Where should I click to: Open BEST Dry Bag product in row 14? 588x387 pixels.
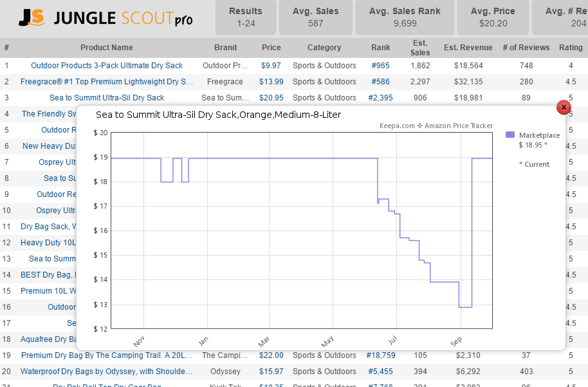[48, 275]
